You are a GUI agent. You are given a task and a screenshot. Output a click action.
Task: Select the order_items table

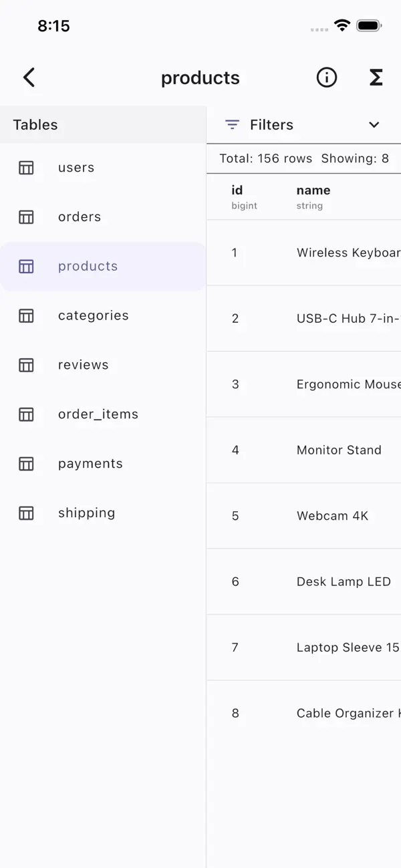pyautogui.click(x=98, y=414)
